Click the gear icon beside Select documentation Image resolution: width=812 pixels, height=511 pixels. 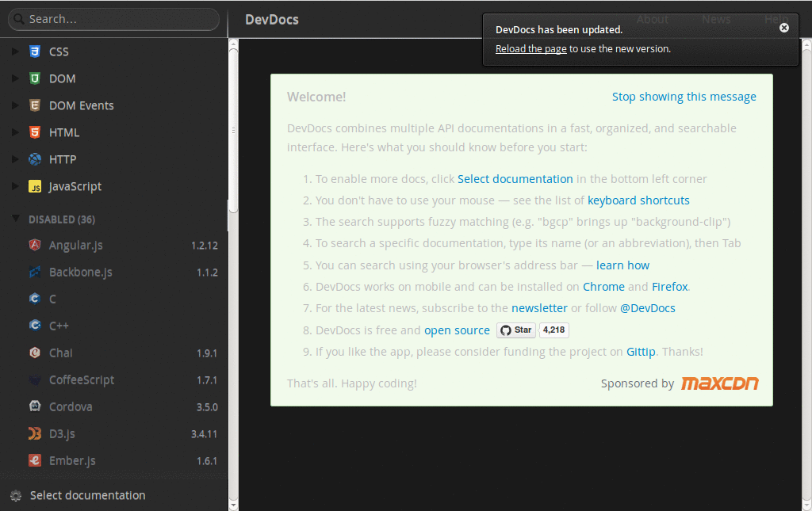coord(16,495)
